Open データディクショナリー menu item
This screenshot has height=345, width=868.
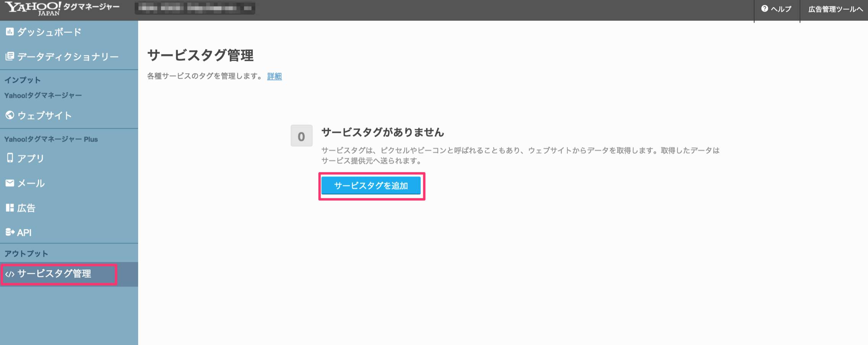coord(69,57)
